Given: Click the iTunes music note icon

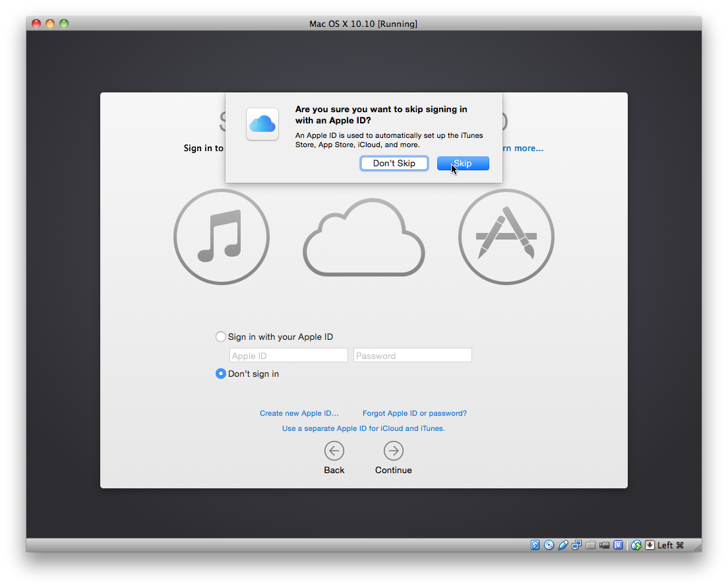Looking at the screenshot, I should 222,237.
